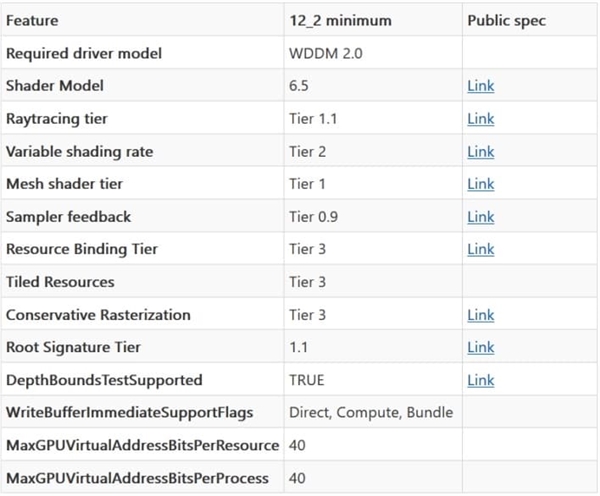
Task: Open the Raytracing tier spec link
Action: 480,119
